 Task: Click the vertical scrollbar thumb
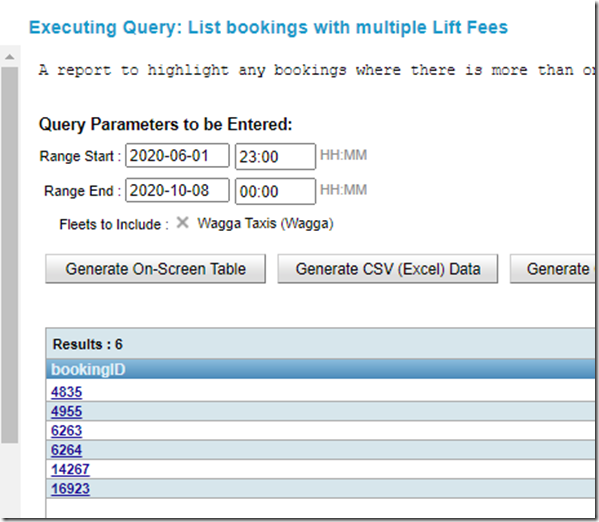tap(10, 255)
